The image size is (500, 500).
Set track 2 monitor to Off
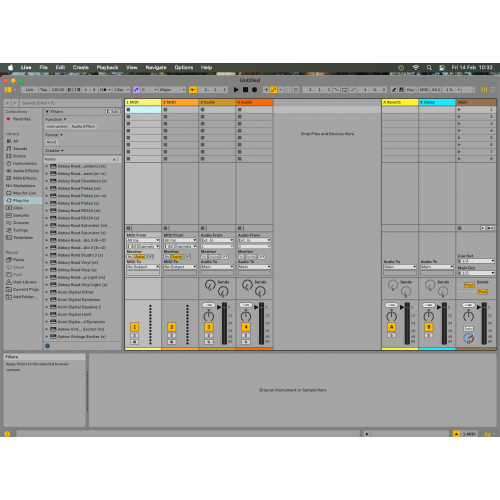click(x=187, y=257)
